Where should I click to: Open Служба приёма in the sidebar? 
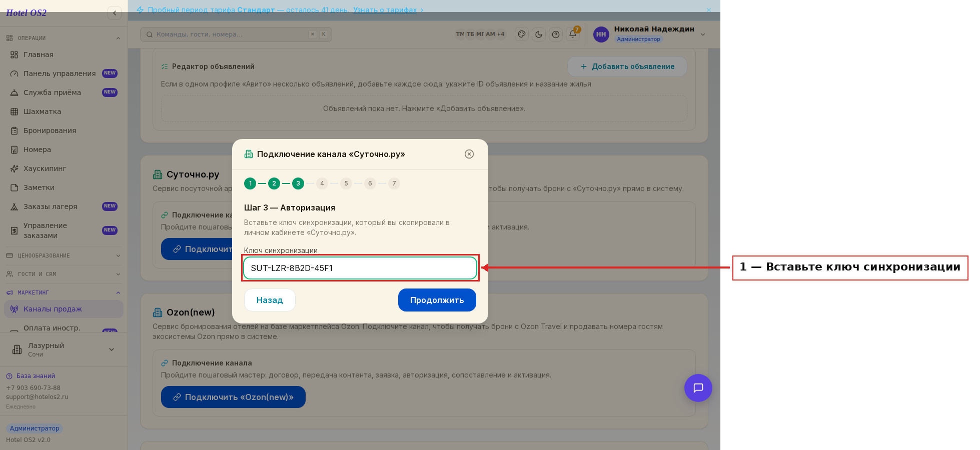(x=64, y=92)
